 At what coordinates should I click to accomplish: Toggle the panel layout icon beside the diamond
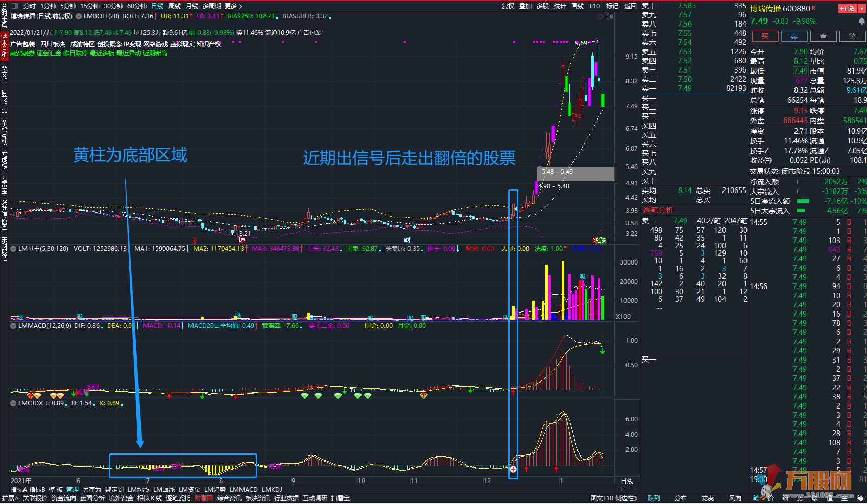610,16
